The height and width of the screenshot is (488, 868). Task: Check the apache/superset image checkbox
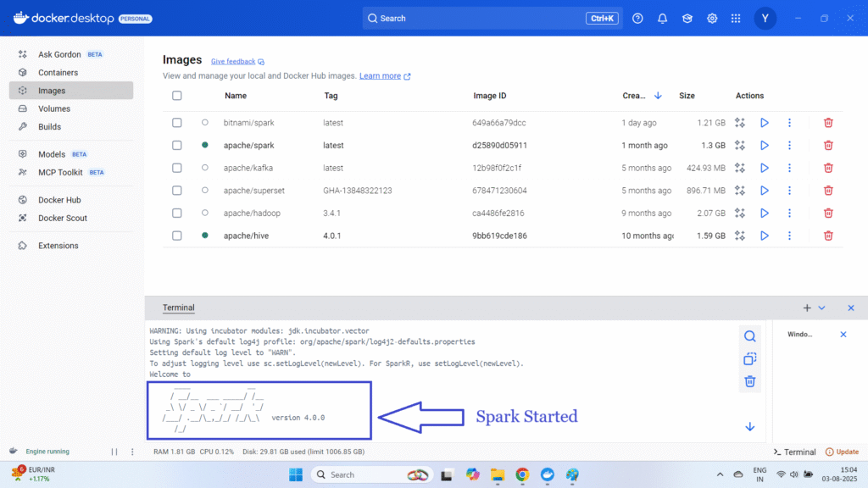(x=176, y=191)
